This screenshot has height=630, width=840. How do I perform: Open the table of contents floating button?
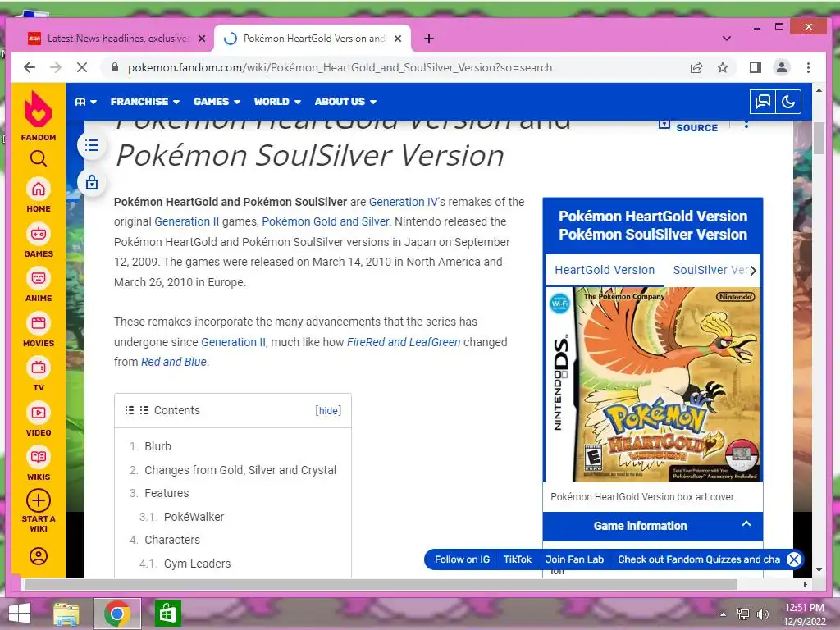click(x=92, y=145)
